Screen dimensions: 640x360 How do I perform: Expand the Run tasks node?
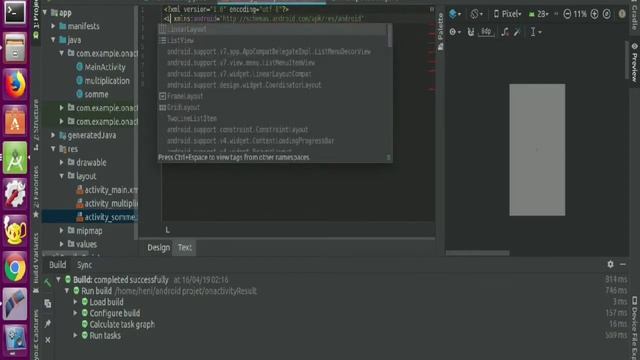75,335
